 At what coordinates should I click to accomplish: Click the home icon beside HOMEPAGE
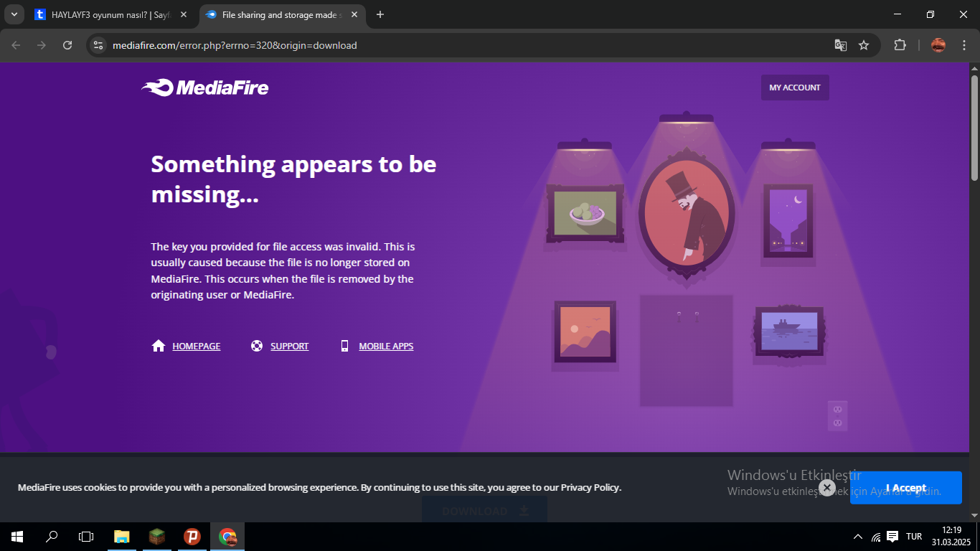coord(159,346)
